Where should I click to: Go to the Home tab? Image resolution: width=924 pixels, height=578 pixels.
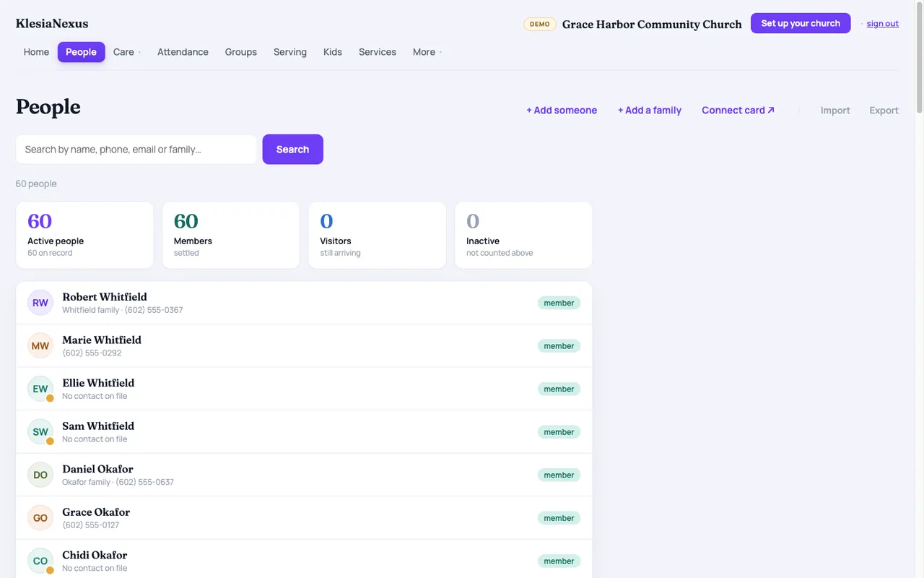pos(36,52)
